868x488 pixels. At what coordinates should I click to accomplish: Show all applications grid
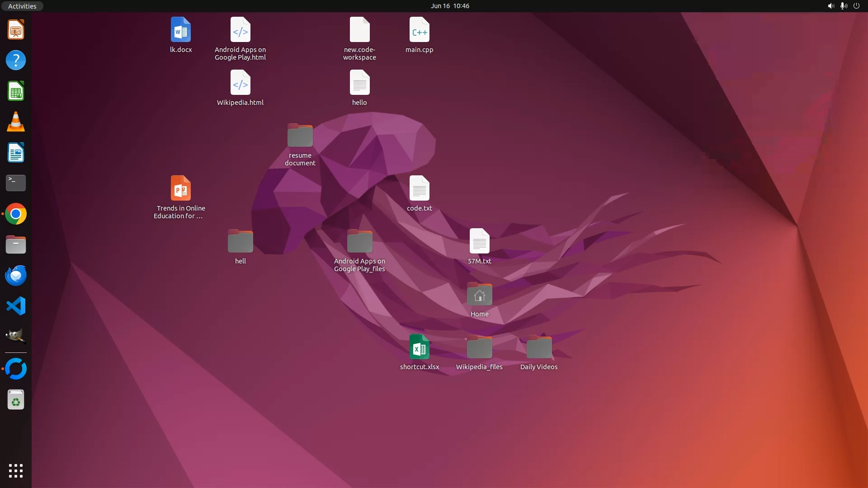16,470
